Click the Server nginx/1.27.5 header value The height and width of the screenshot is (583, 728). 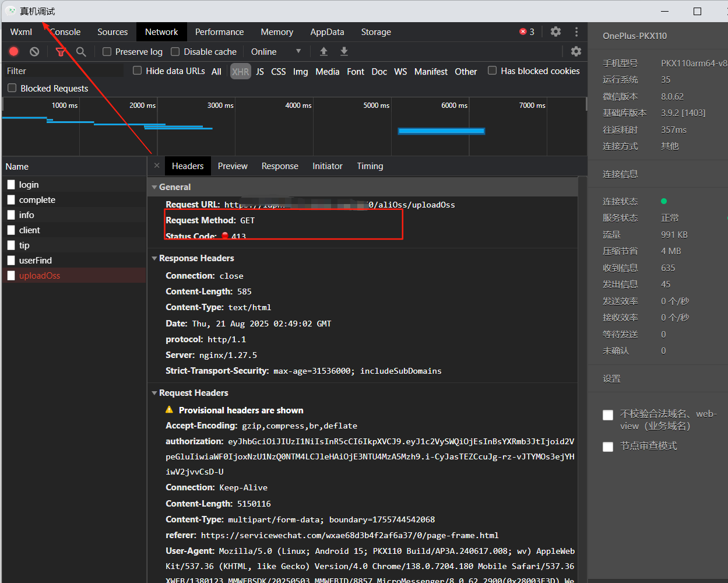[x=228, y=355]
